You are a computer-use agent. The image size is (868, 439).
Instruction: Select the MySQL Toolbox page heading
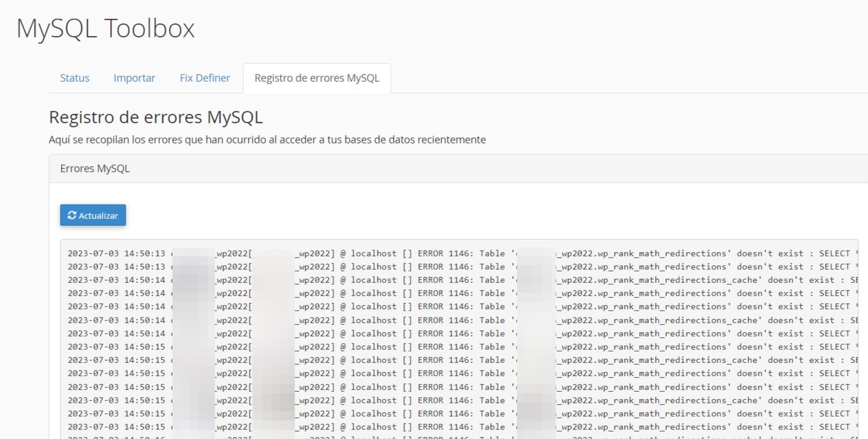point(105,27)
